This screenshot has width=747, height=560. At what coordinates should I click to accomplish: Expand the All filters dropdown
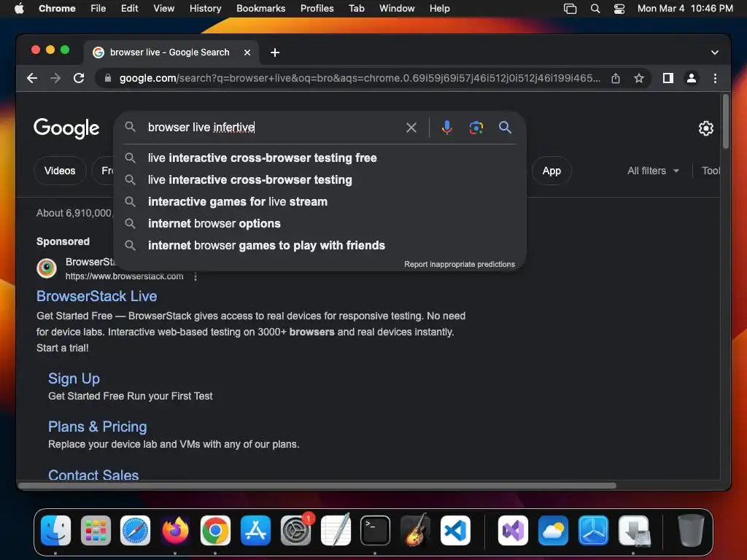point(653,171)
